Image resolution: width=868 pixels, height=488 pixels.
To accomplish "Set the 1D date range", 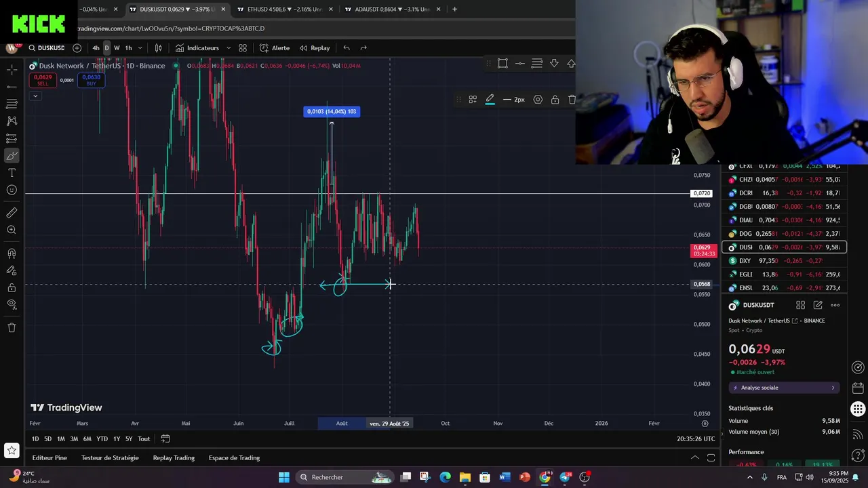I will (x=35, y=439).
